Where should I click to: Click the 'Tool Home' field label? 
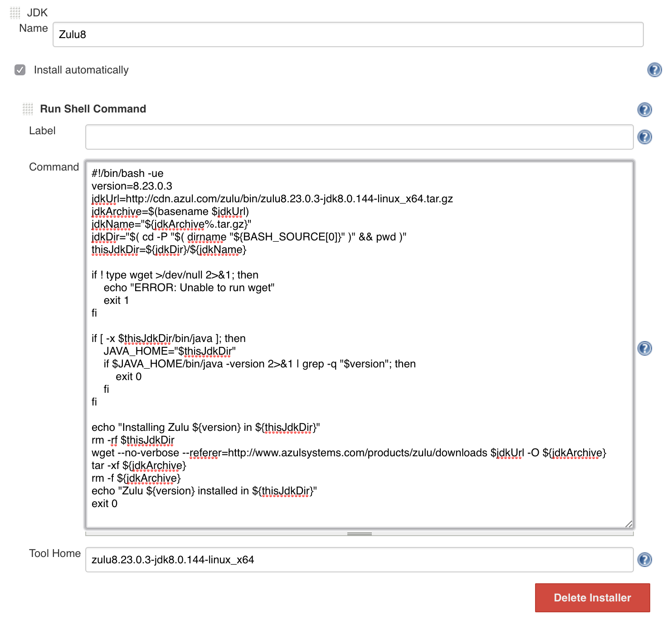55,553
